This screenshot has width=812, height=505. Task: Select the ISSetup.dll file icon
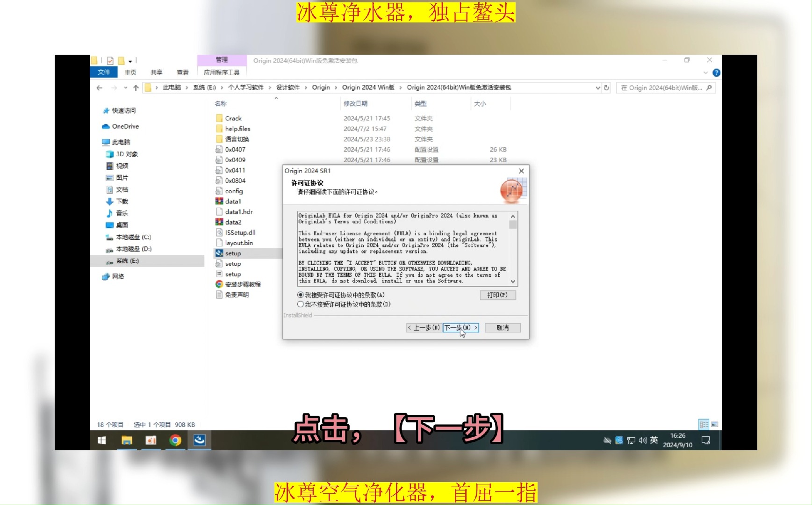(219, 232)
